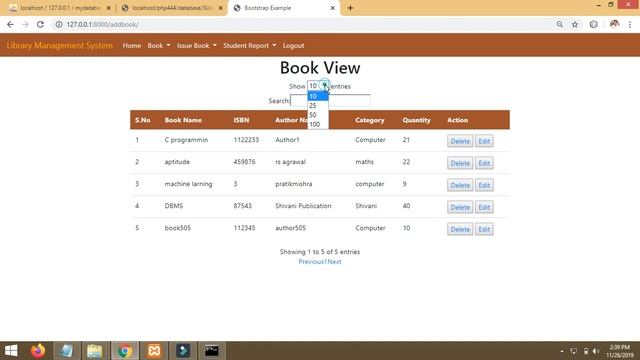The height and width of the screenshot is (360, 640).
Task: Expand the Book dropdown menu
Action: pyautogui.click(x=159, y=46)
